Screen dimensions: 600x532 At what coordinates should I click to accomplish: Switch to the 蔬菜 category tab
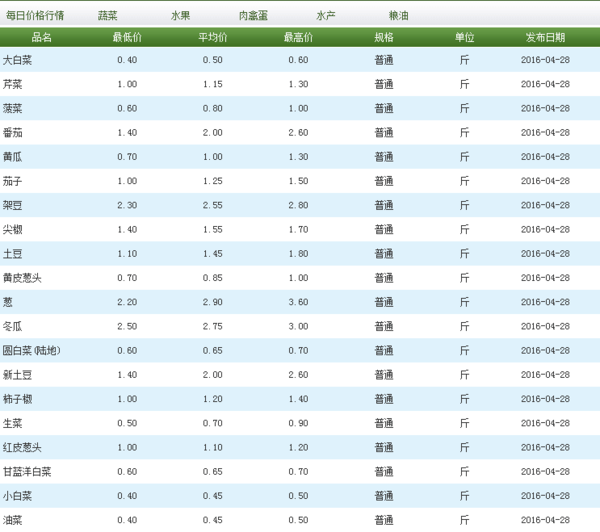tap(108, 15)
